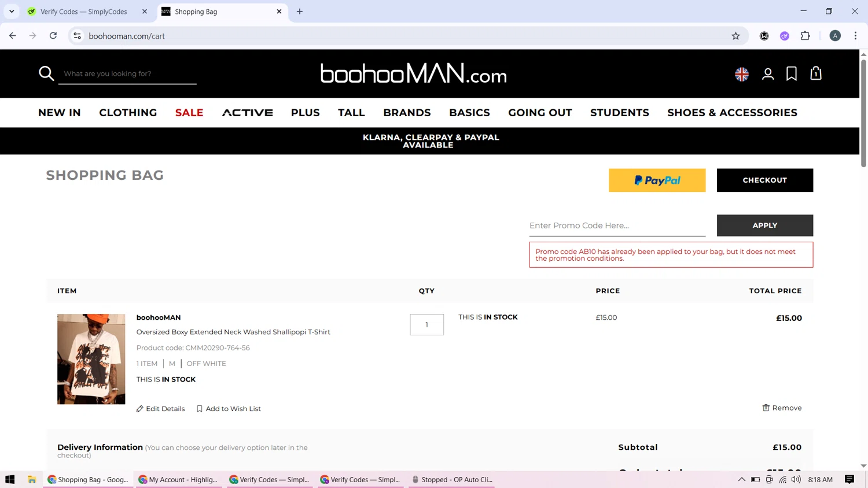This screenshot has height=488, width=868.
Task: Click the browser back arrow
Action: [x=13, y=36]
